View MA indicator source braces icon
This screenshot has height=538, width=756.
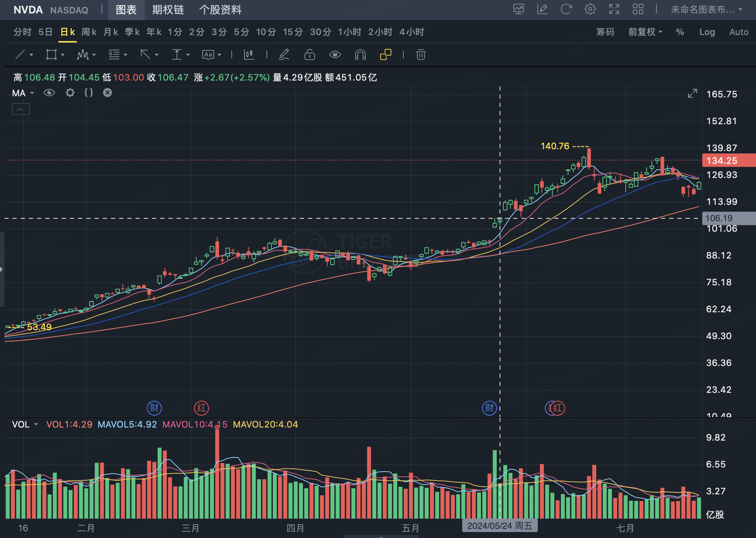[x=89, y=93]
